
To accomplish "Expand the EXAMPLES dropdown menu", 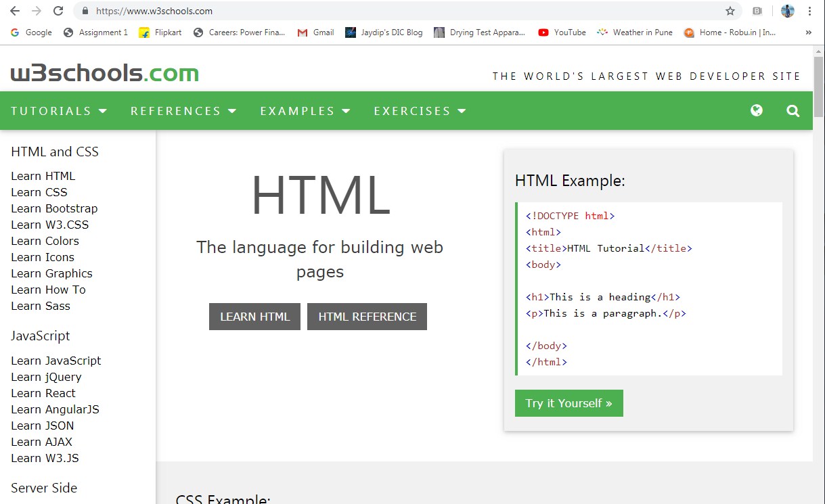I will [305, 111].
